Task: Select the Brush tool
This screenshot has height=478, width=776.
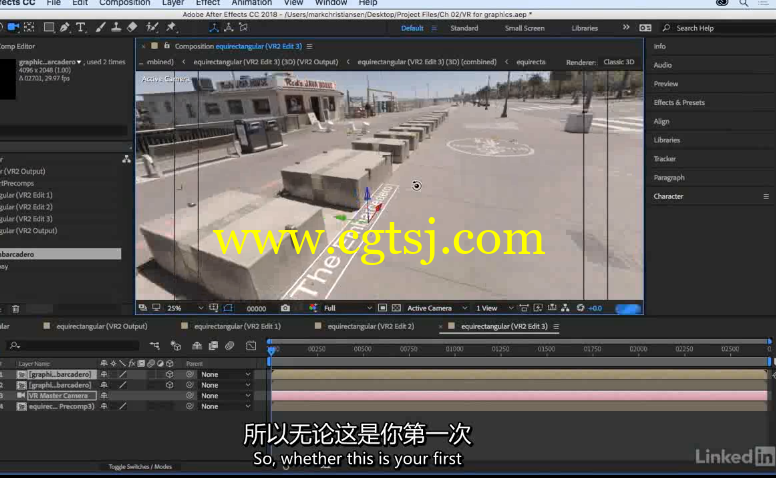Action: tap(100, 27)
